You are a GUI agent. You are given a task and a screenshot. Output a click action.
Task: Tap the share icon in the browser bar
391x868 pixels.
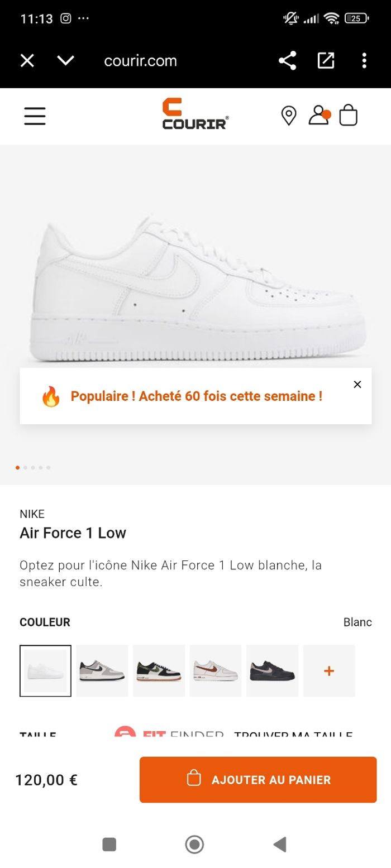pyautogui.click(x=288, y=60)
